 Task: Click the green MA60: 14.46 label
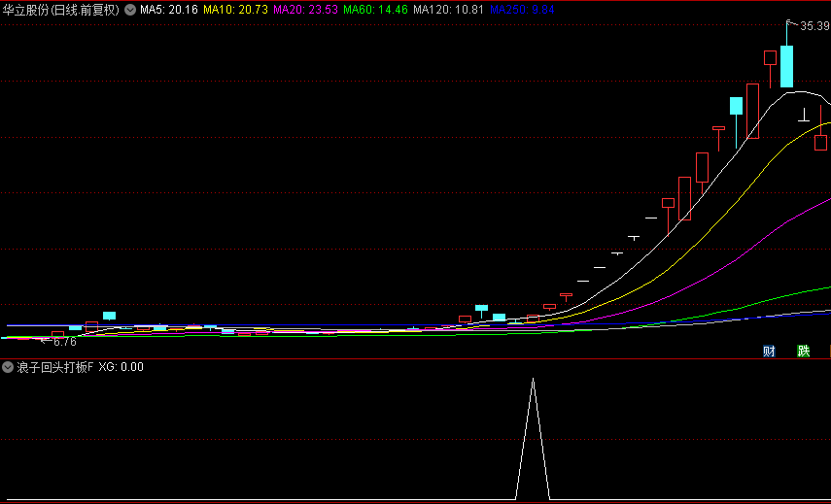pyautogui.click(x=376, y=10)
